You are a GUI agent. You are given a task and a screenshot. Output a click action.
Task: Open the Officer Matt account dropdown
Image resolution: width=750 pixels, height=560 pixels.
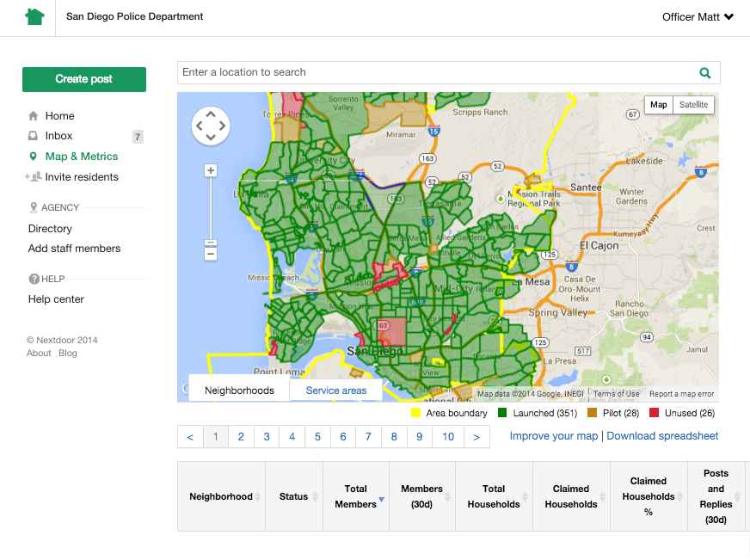coord(698,17)
